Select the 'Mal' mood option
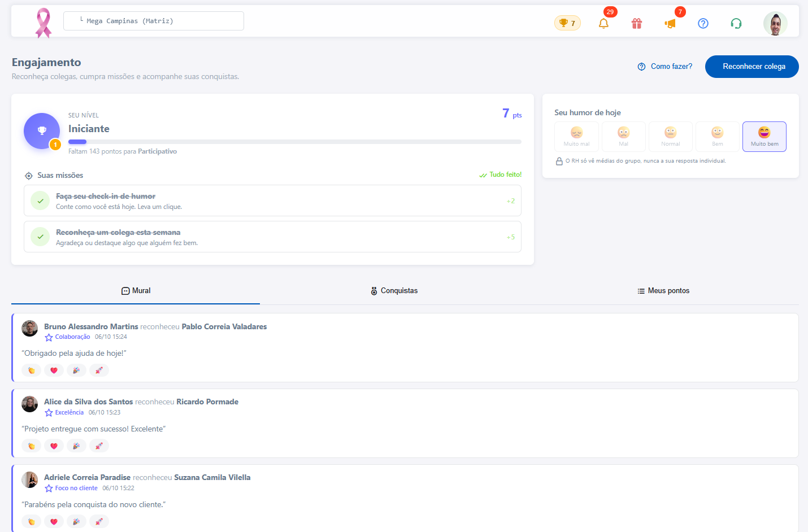Image resolution: width=808 pixels, height=532 pixels. [x=623, y=137]
